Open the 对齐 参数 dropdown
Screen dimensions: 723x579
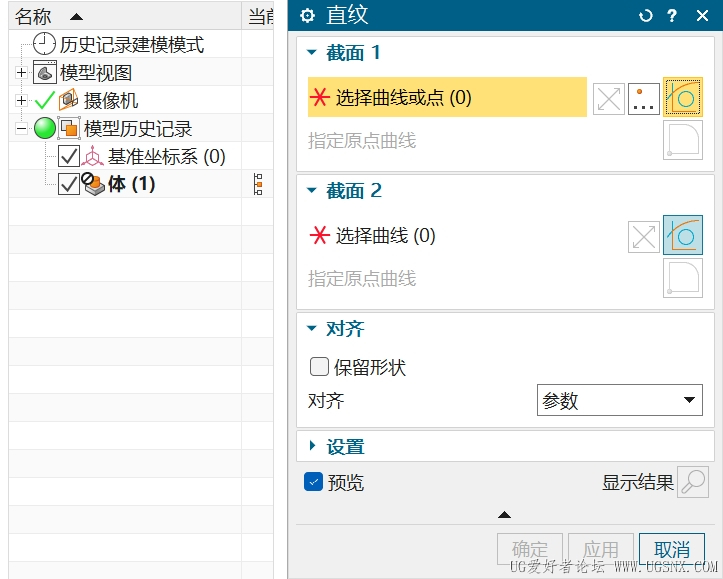click(620, 400)
